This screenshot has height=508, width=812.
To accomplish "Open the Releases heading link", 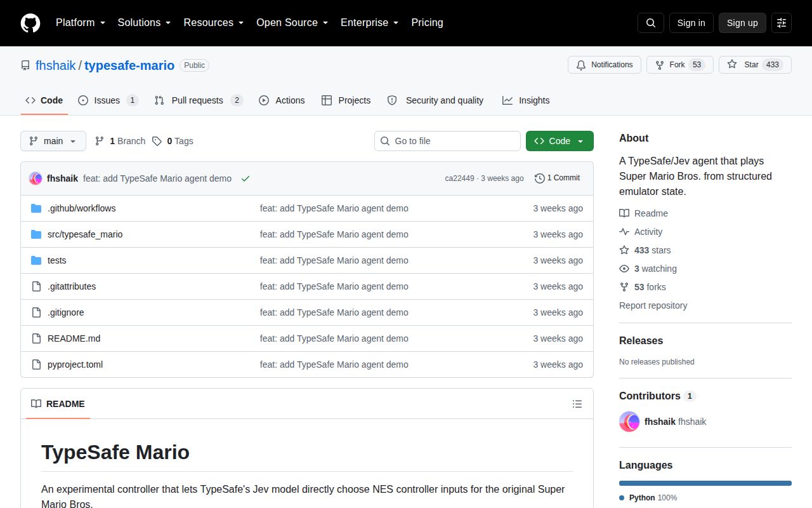I will 641,340.
